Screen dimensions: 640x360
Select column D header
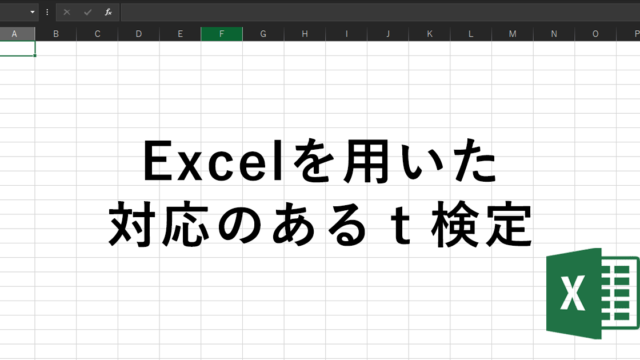(x=139, y=34)
